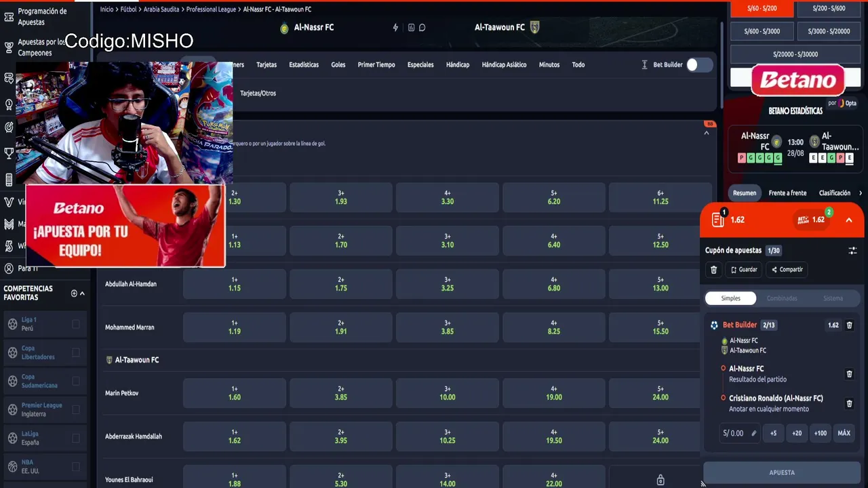Check the Copa Sudamericana checkbox
Image resolution: width=868 pixels, height=488 pixels.
(x=76, y=381)
